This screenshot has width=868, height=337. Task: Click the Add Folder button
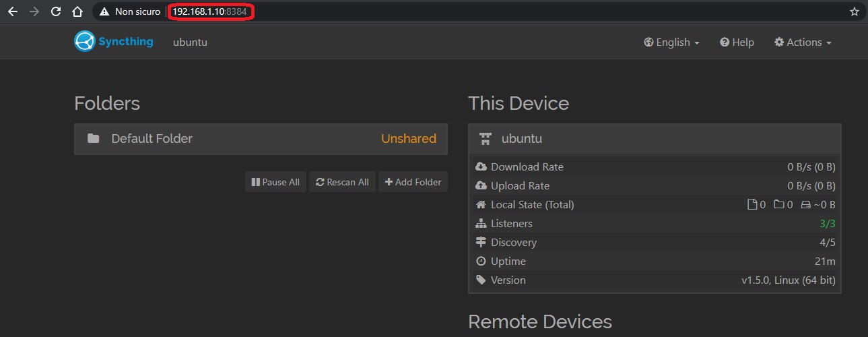413,182
